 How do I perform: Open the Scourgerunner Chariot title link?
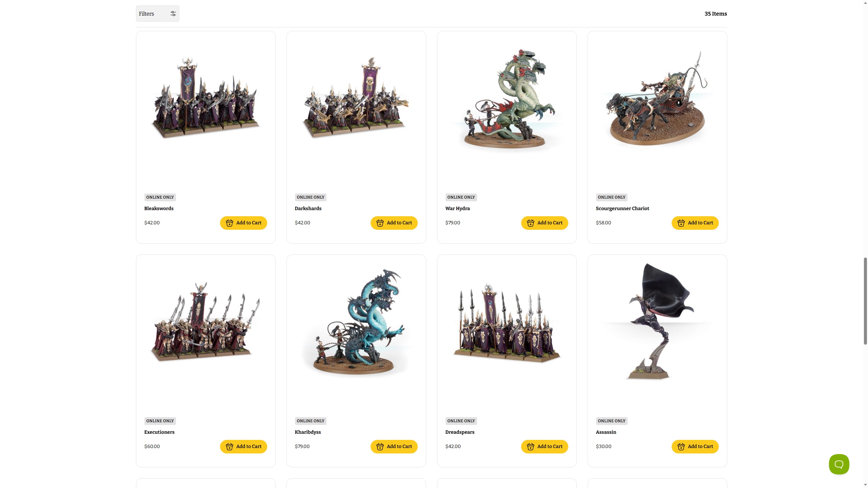pos(622,208)
